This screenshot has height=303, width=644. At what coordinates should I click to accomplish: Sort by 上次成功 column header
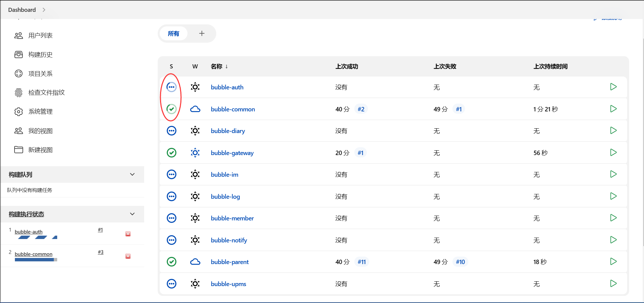tap(347, 66)
